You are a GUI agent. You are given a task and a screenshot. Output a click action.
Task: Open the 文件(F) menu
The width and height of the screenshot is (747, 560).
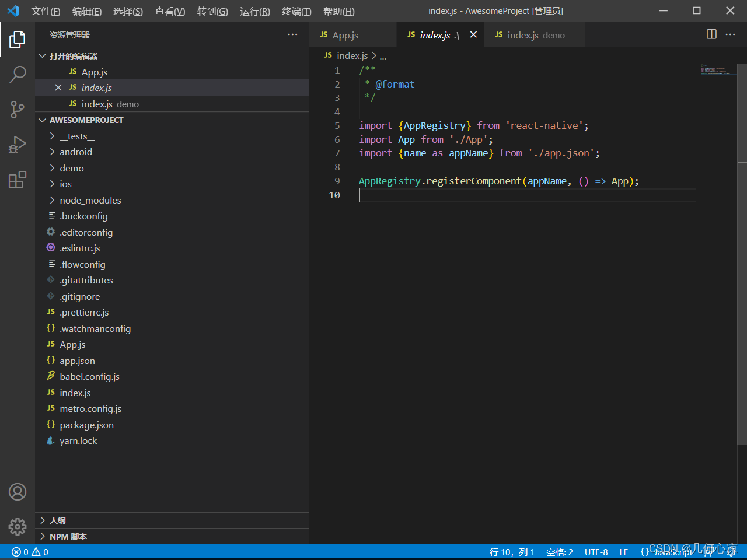pos(46,11)
